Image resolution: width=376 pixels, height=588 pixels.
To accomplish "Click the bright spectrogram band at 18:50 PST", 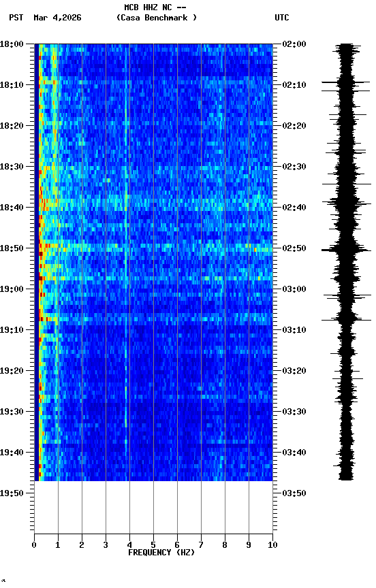I will (155, 248).
